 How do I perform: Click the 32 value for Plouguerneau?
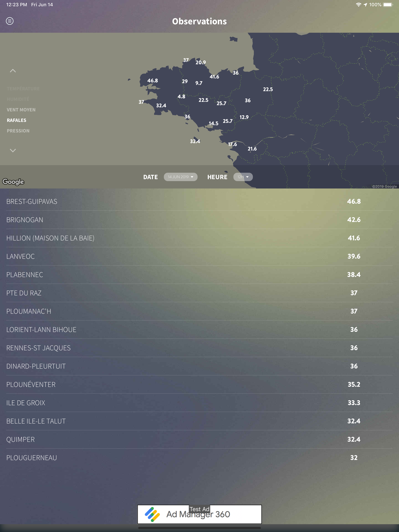point(354,457)
